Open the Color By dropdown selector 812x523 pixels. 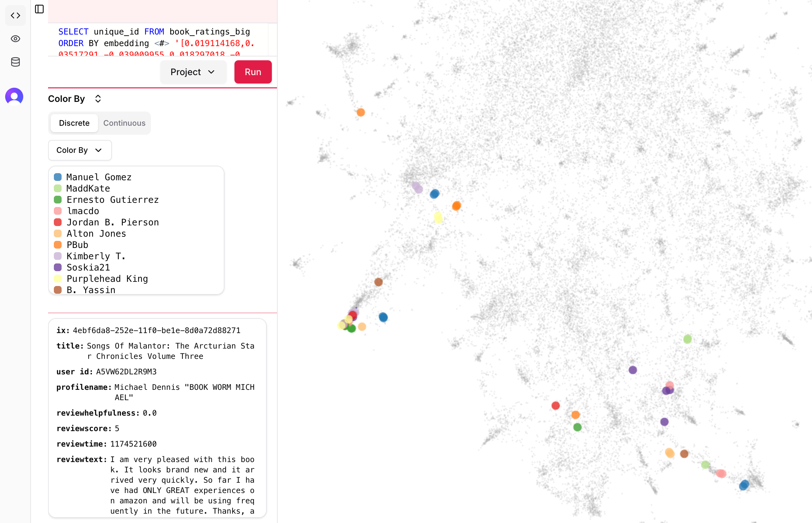(79, 150)
